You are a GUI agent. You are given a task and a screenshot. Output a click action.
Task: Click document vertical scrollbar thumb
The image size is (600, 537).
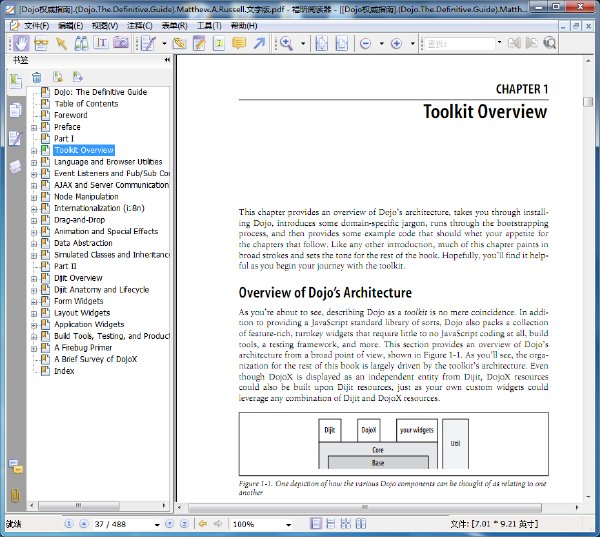tap(588, 102)
